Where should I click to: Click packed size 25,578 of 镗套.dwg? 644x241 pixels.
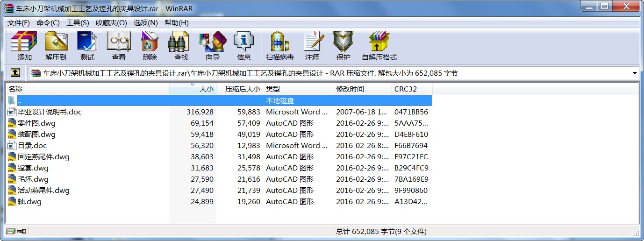(x=249, y=168)
